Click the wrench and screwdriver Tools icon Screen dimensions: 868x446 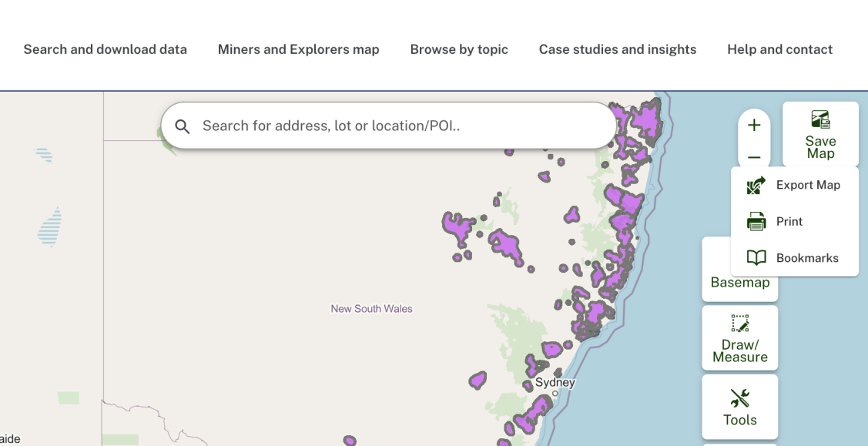click(x=740, y=398)
